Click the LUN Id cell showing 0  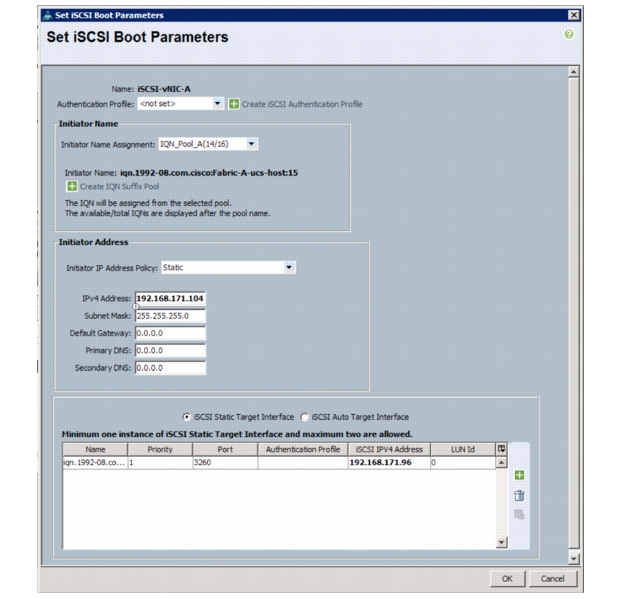[463, 462]
